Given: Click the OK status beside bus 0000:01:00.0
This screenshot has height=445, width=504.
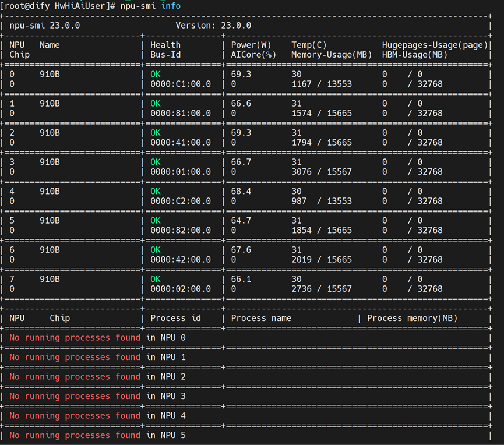Looking at the screenshot, I should click(x=156, y=162).
